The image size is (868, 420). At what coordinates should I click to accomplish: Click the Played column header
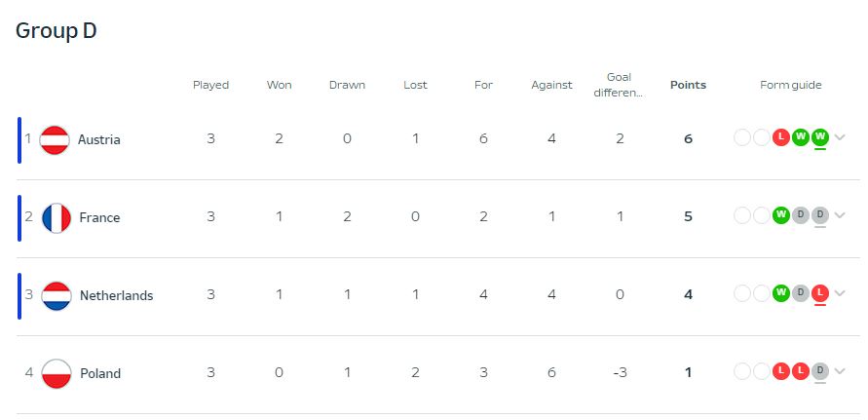(x=210, y=85)
